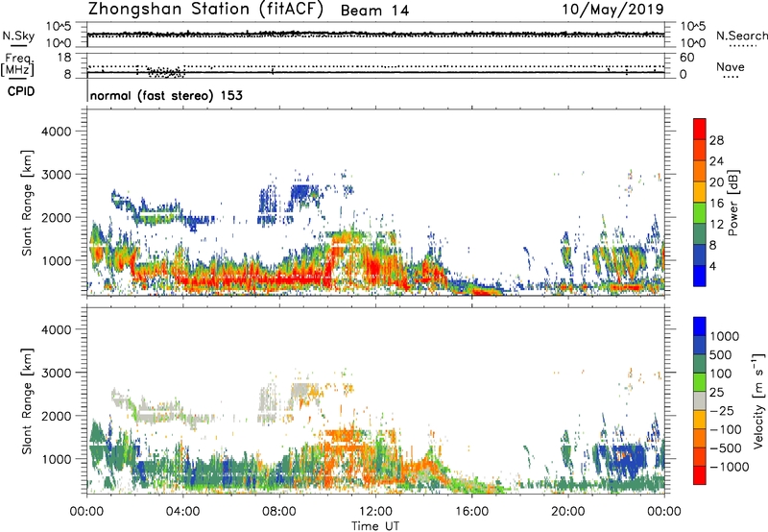Click the '2000' tick on power panel
Viewport: 768px width, 532px height.
57,217
